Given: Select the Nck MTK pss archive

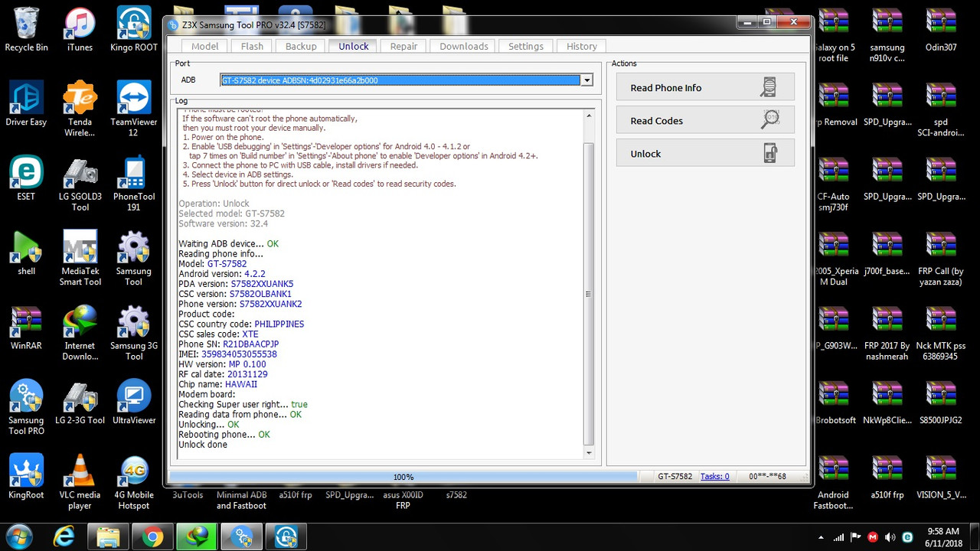Looking at the screenshot, I should click(941, 333).
